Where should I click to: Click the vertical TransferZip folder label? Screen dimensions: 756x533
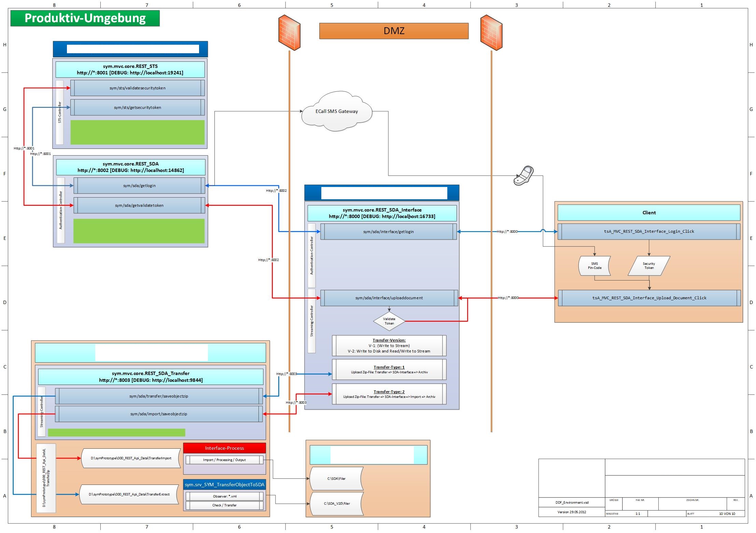(x=46, y=478)
